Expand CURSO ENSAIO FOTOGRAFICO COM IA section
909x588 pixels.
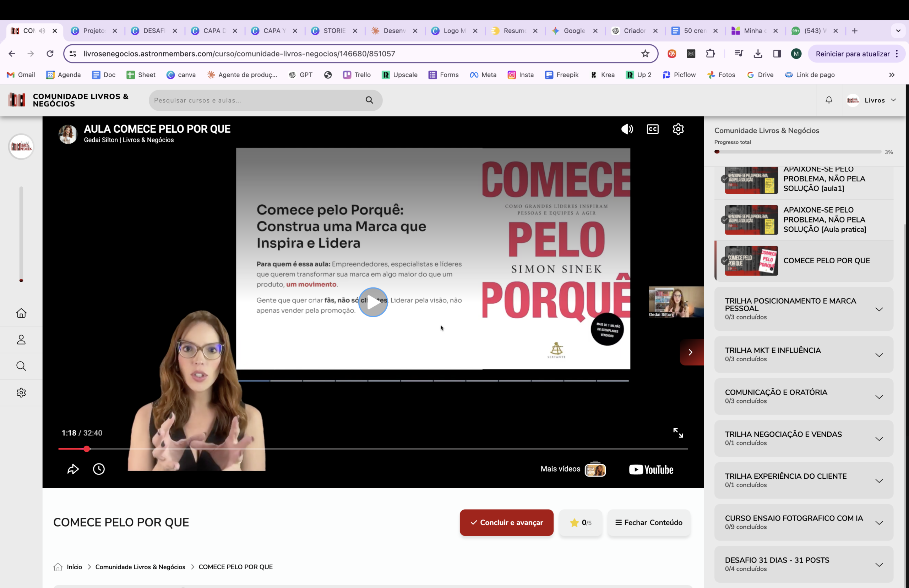point(804,522)
